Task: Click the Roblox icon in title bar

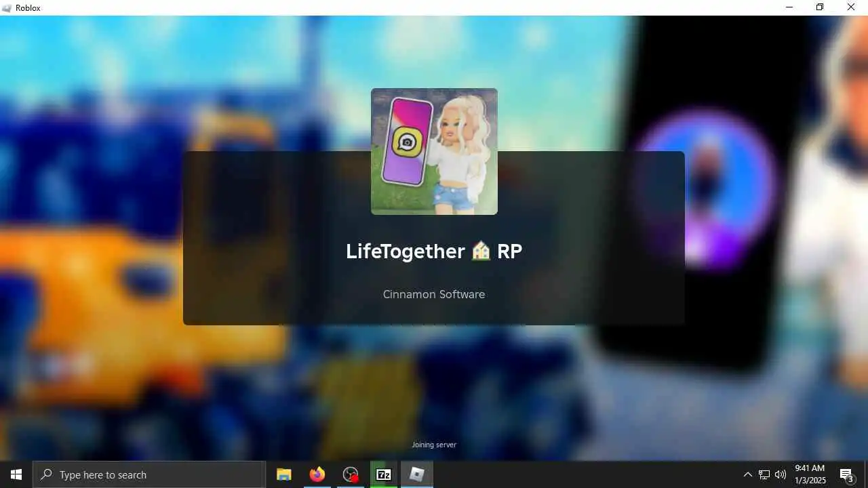Action: pos(7,7)
